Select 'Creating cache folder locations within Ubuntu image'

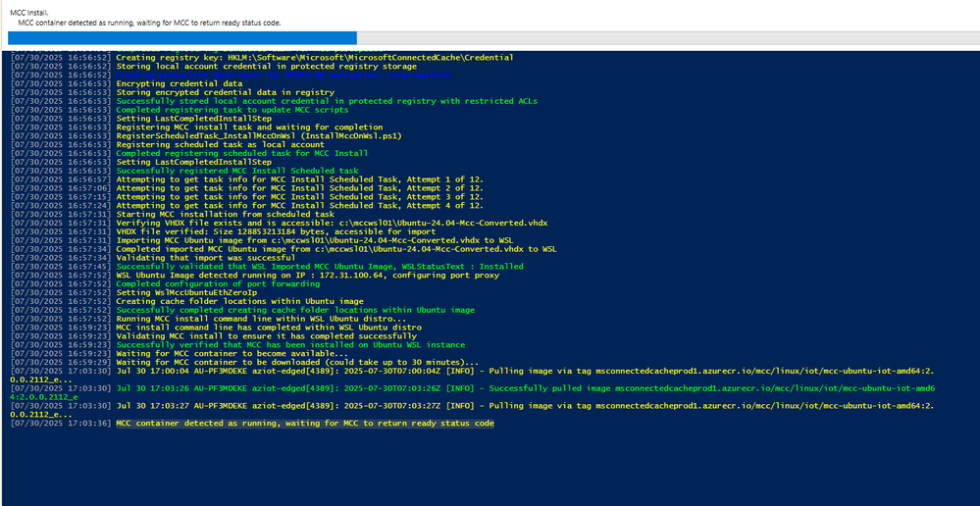pos(239,302)
